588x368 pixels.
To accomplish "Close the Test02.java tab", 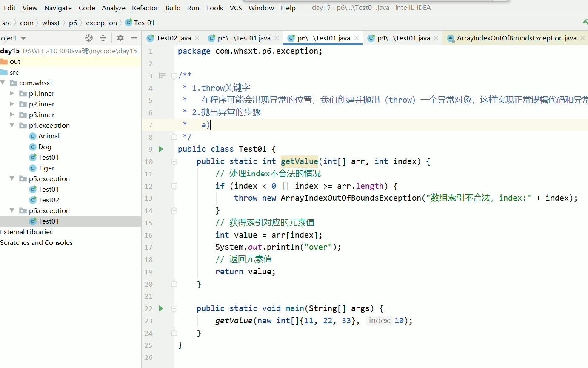I will [197, 38].
